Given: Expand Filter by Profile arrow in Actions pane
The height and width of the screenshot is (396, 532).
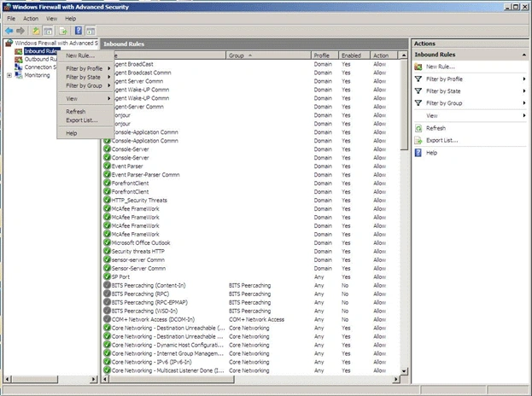Looking at the screenshot, I should pos(524,79).
